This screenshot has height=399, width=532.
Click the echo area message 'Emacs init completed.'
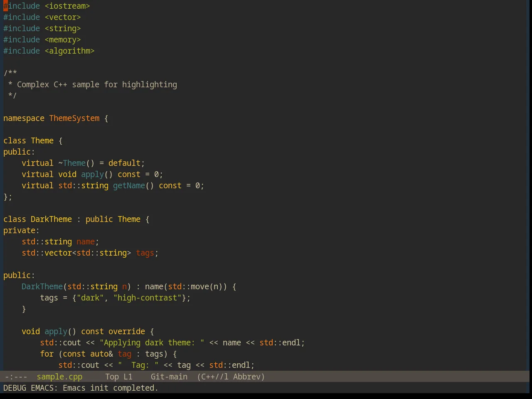click(x=111, y=388)
